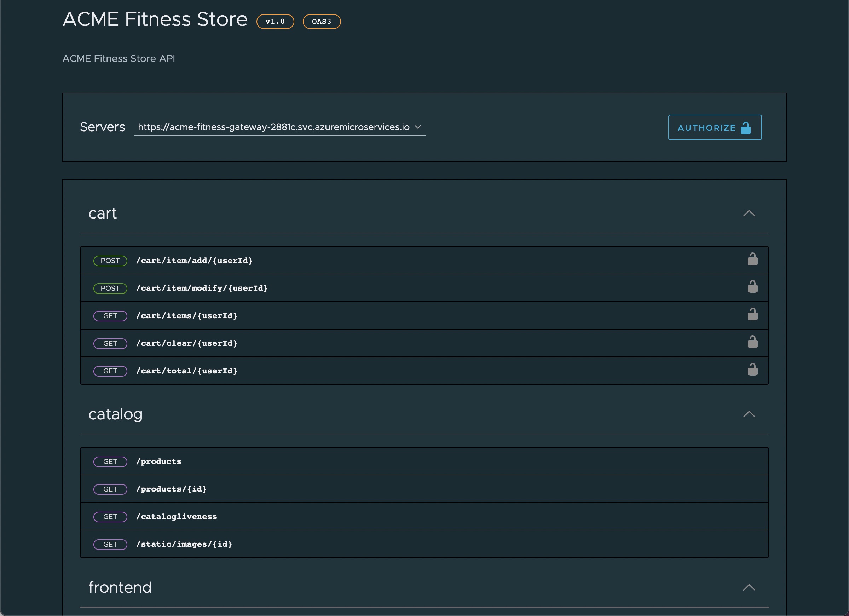Image resolution: width=849 pixels, height=616 pixels.
Task: Click the v1.0 version badge
Action: pos(275,21)
